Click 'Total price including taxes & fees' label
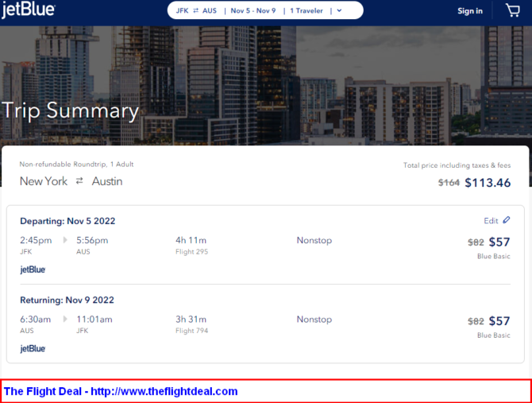Screen dimensions: 532x403 click(x=457, y=165)
